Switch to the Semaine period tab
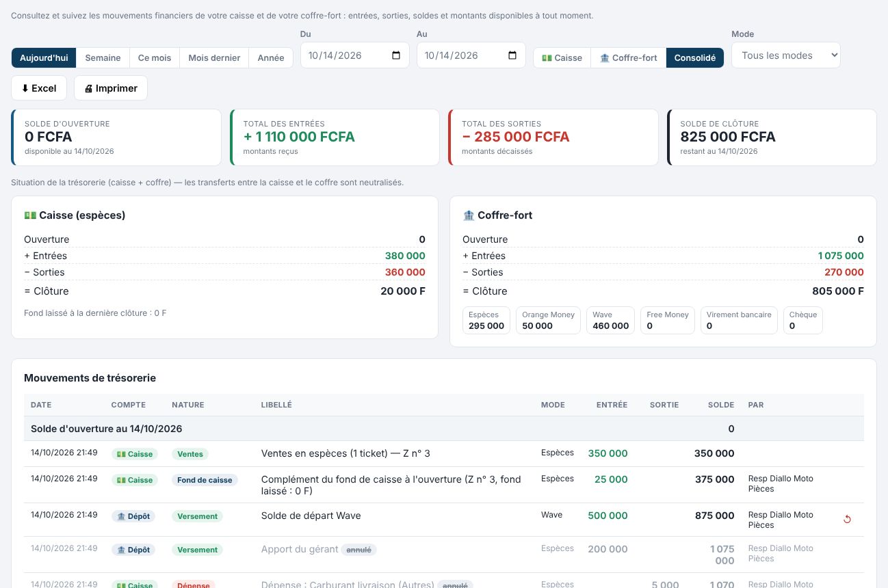Screen dimensions: 888x588 tap(103, 57)
